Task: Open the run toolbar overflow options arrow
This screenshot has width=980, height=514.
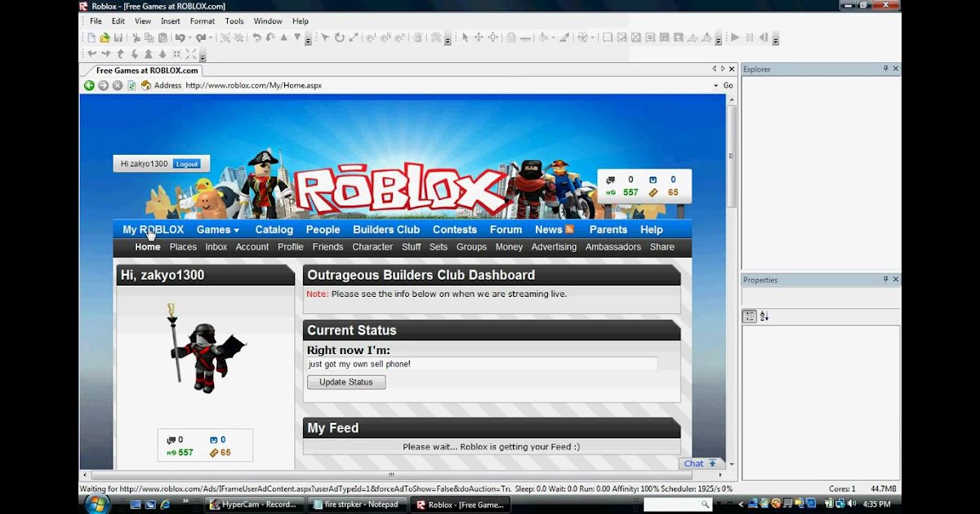Action: tap(775, 38)
